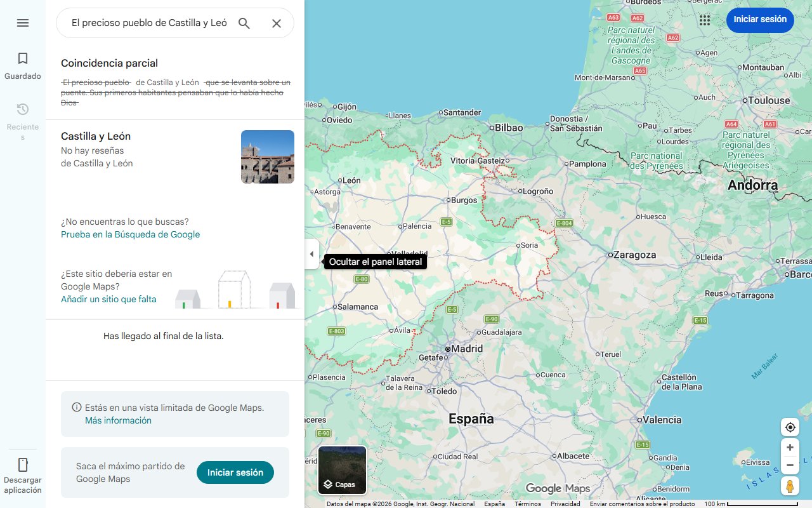Expand the Castilla y León search result
This screenshot has width=812, height=508.
click(x=127, y=149)
